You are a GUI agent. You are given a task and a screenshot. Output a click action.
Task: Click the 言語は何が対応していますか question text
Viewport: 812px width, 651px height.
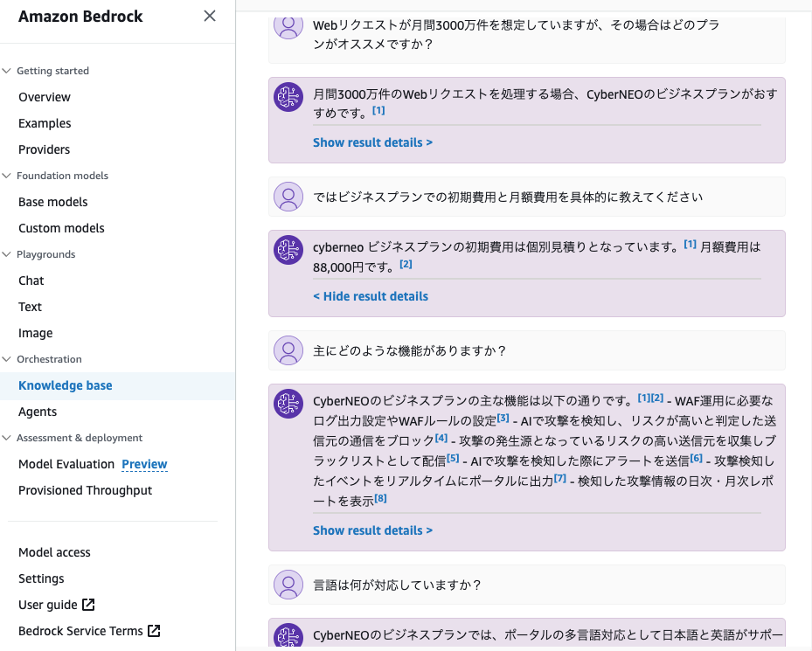tap(397, 585)
